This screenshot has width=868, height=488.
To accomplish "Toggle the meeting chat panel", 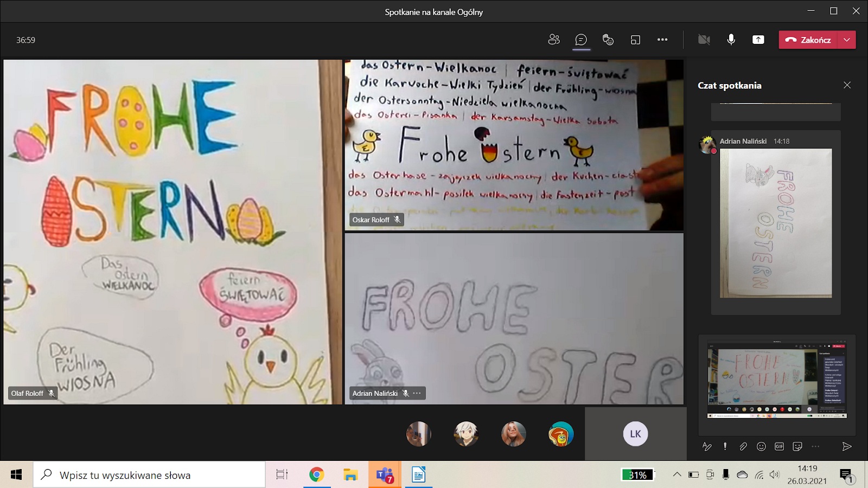I will click(581, 40).
